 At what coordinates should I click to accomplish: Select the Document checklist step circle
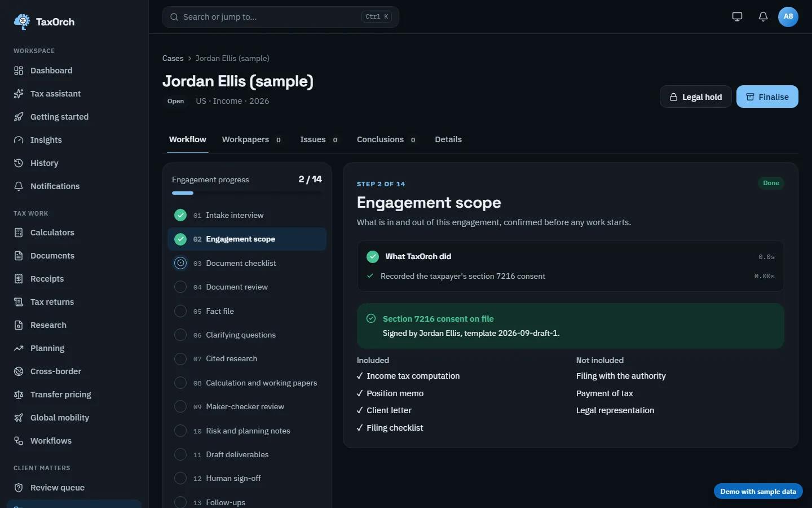180,263
